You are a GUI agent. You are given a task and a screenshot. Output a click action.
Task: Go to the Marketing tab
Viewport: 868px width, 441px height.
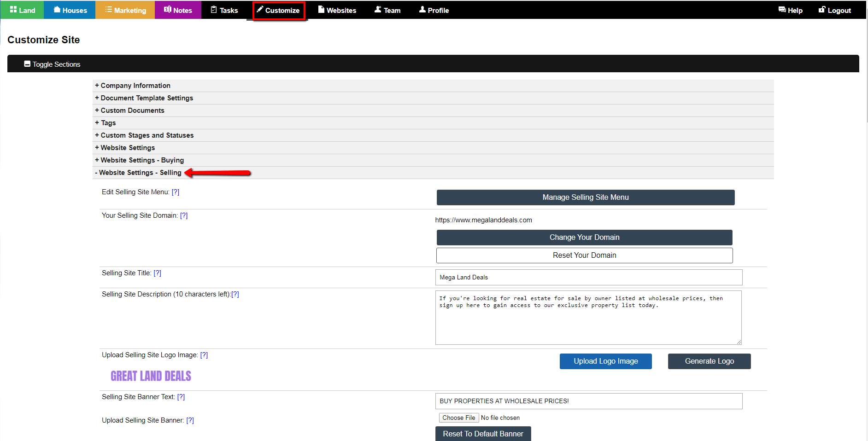pyautogui.click(x=125, y=10)
